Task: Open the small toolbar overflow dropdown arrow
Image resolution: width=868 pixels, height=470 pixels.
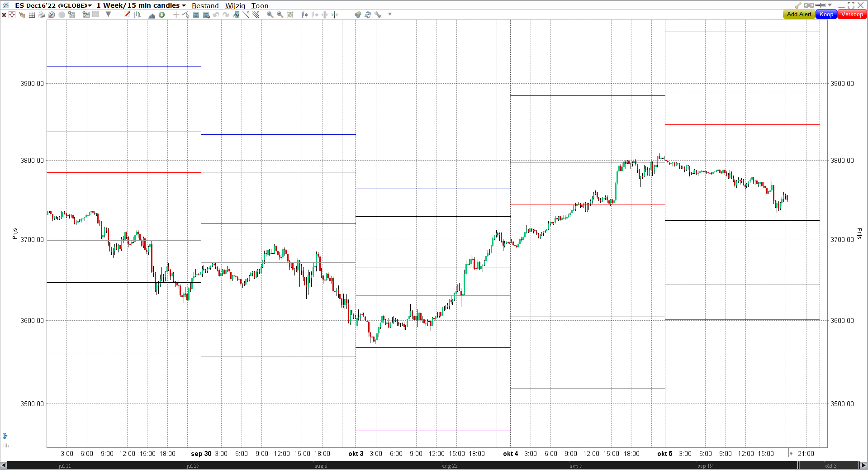Action: pos(389,14)
